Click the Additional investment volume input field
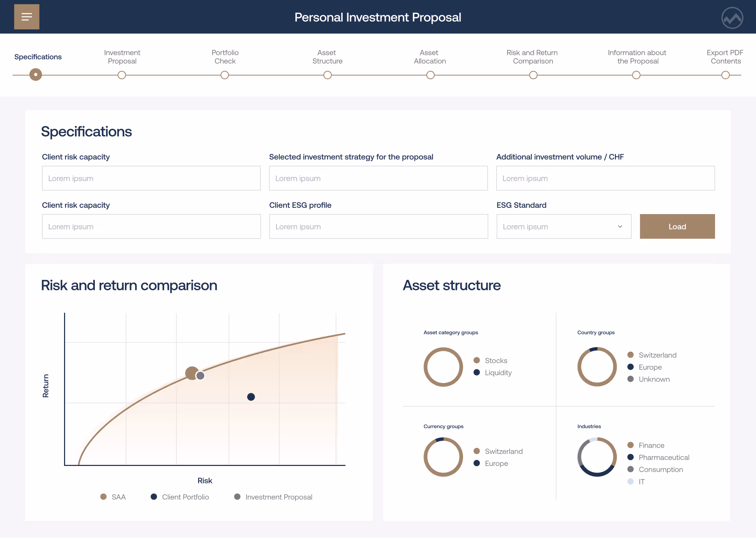Viewport: 756px width, 538px height. [605, 178]
